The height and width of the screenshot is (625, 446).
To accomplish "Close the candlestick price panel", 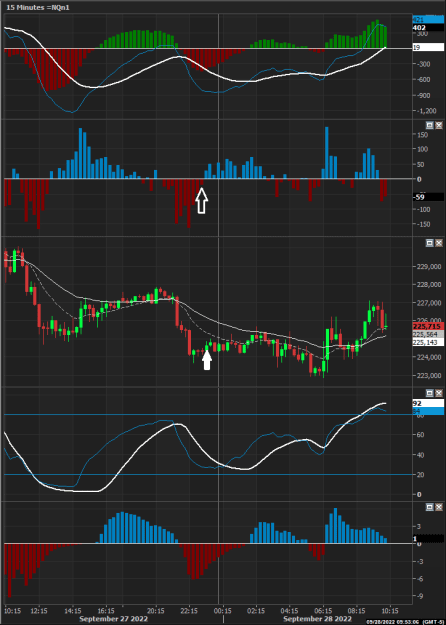I will (438, 243).
